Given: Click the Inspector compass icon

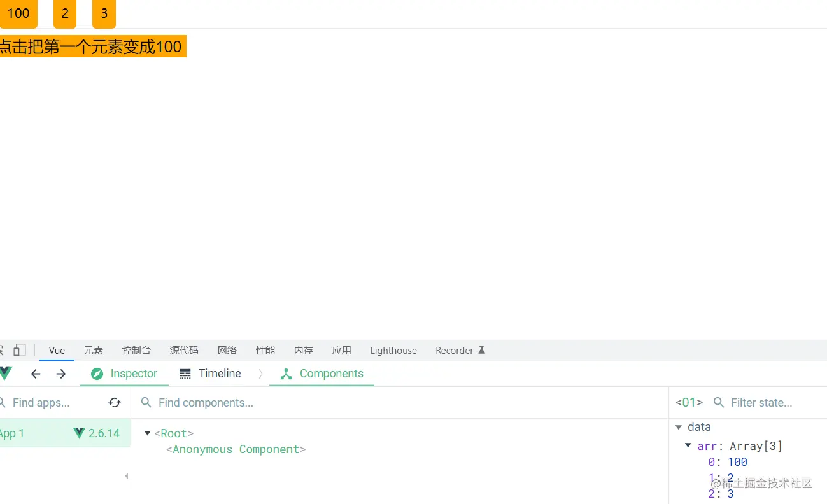Looking at the screenshot, I should (97, 374).
